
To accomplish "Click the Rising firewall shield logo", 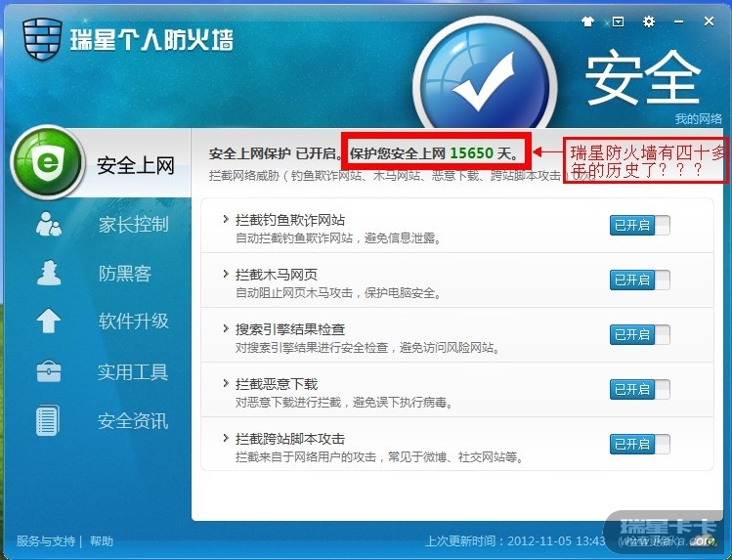I will click(x=42, y=39).
